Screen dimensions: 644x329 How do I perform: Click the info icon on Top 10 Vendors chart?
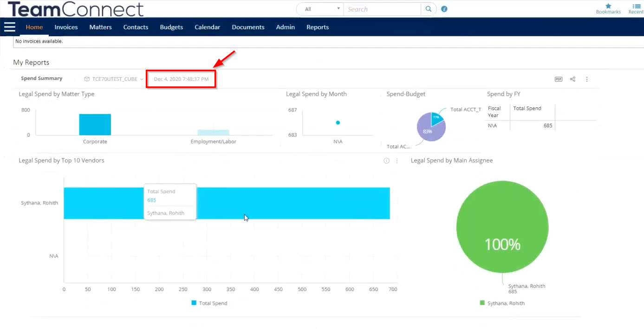pos(386,160)
